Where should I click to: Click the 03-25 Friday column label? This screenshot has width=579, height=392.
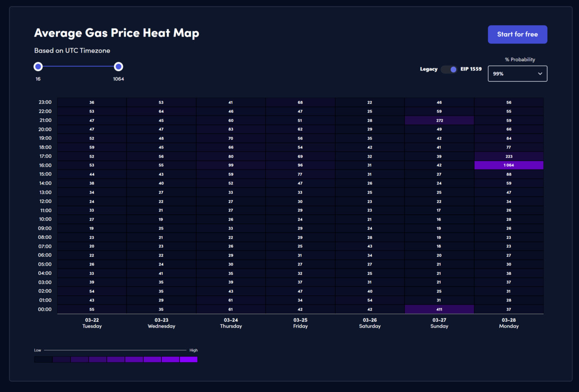point(300,323)
